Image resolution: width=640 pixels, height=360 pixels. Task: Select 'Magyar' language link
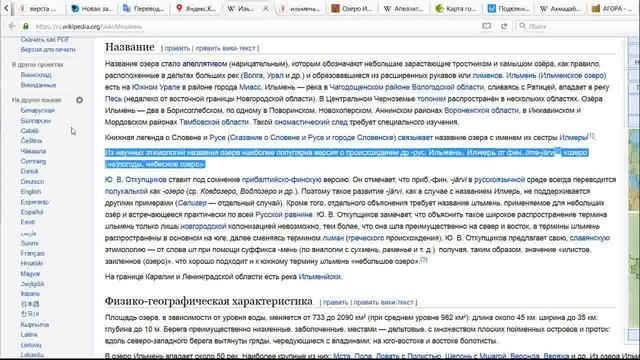tap(30, 273)
